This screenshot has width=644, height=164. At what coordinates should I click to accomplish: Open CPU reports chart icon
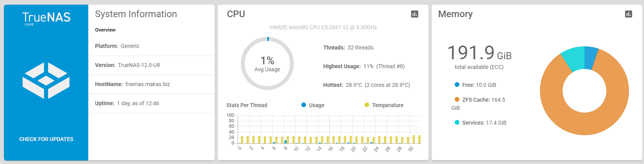(415, 14)
